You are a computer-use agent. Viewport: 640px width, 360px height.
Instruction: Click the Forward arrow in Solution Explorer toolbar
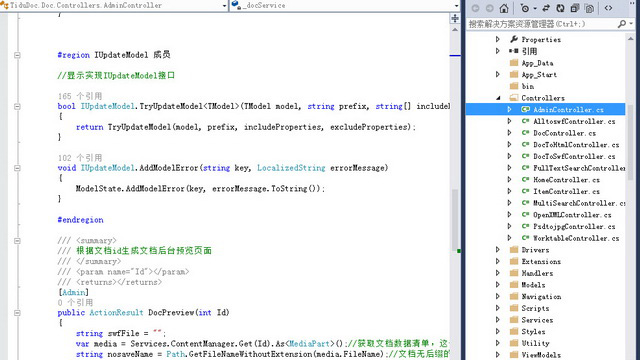(489, 8)
